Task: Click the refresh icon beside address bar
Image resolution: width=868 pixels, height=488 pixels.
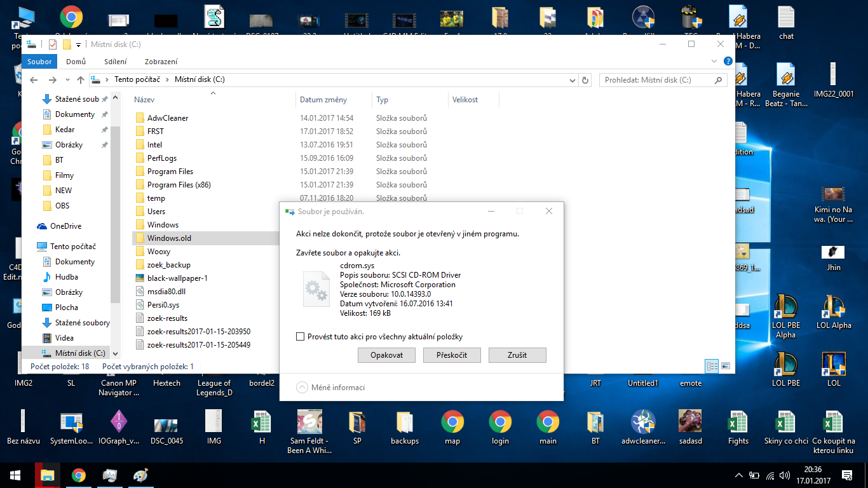Action: pyautogui.click(x=586, y=80)
